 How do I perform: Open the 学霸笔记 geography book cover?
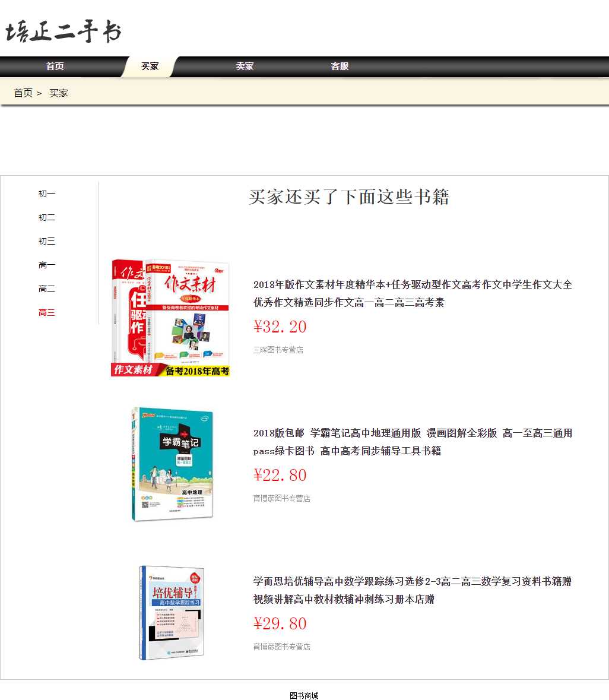coord(172,464)
